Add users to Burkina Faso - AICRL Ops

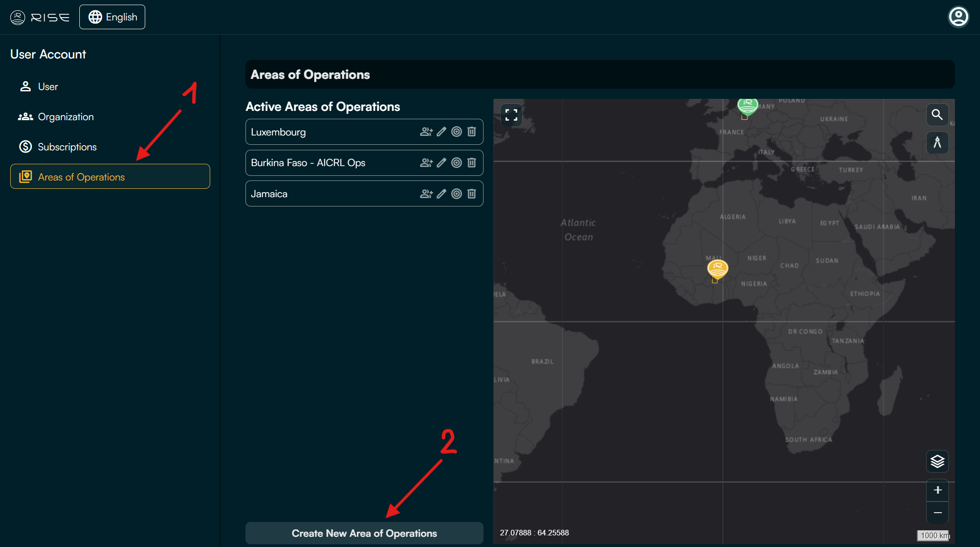pos(426,163)
